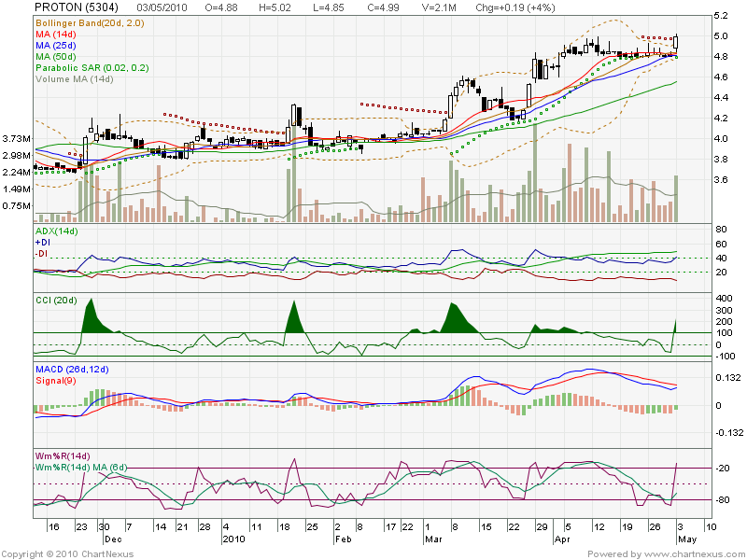Click the Copyright © 2010 ChartNexus text

67,553
